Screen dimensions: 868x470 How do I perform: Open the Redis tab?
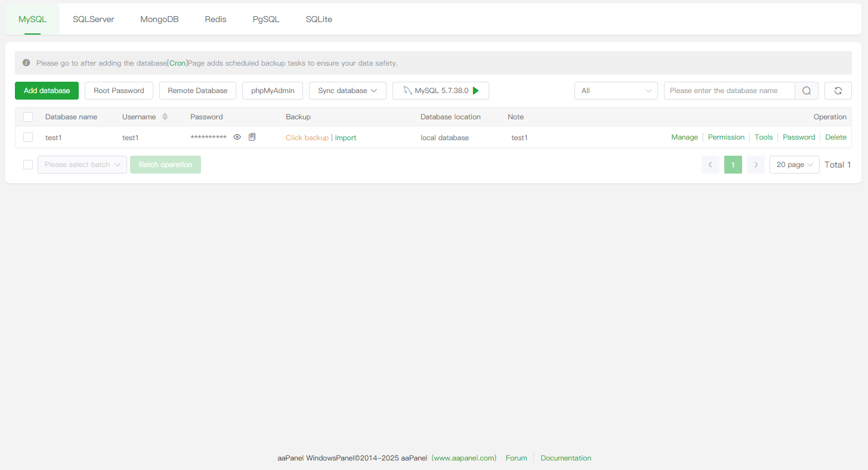215,19
